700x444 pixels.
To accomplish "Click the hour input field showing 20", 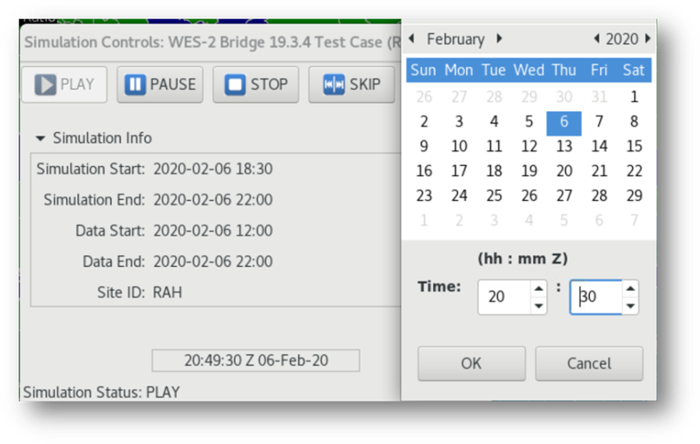I will point(504,297).
